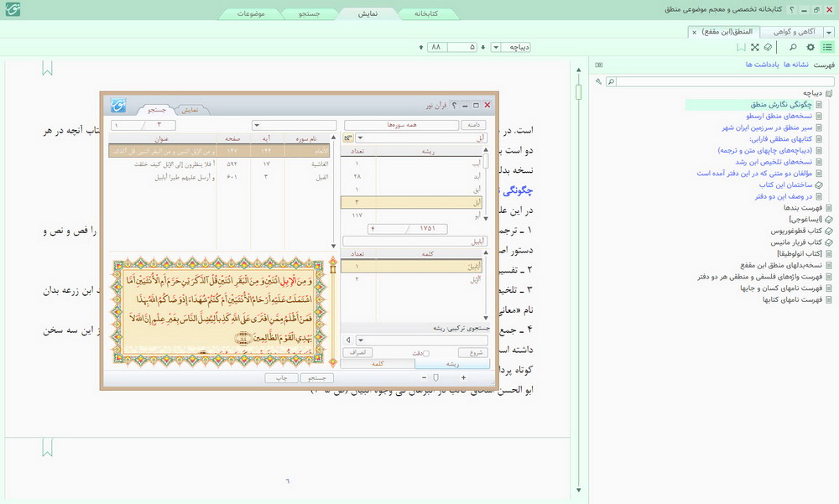Zoom in with the plus icon in Quran dialog
The image size is (839, 504).
click(x=463, y=377)
